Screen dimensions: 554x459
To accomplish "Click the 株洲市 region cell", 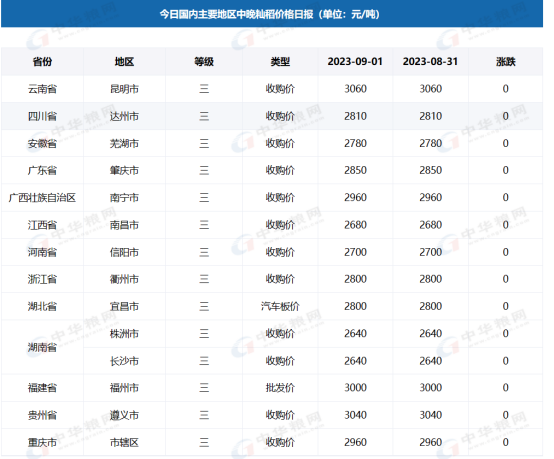I will [124, 334].
